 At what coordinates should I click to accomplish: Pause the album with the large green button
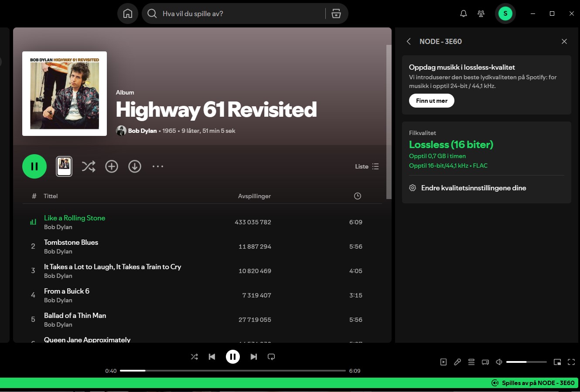point(34,166)
